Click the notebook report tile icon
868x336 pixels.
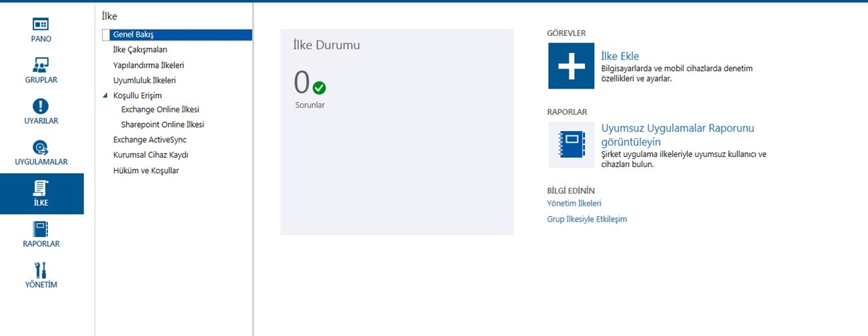click(571, 144)
